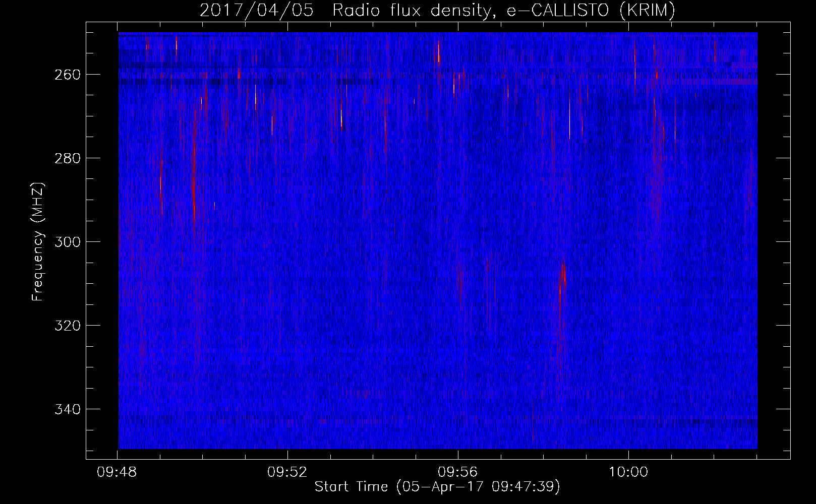
Task: Click the 09:56 time tick label
Action: coord(457,472)
